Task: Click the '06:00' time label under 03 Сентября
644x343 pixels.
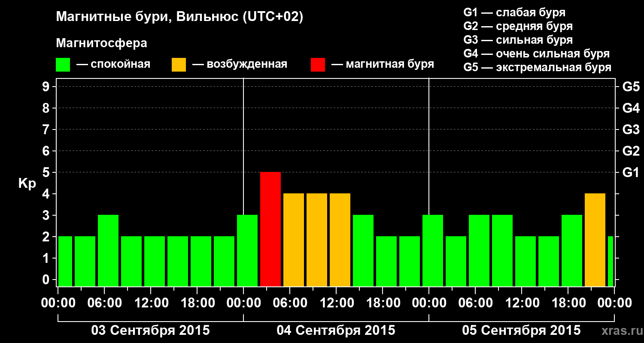Action: 104,303
